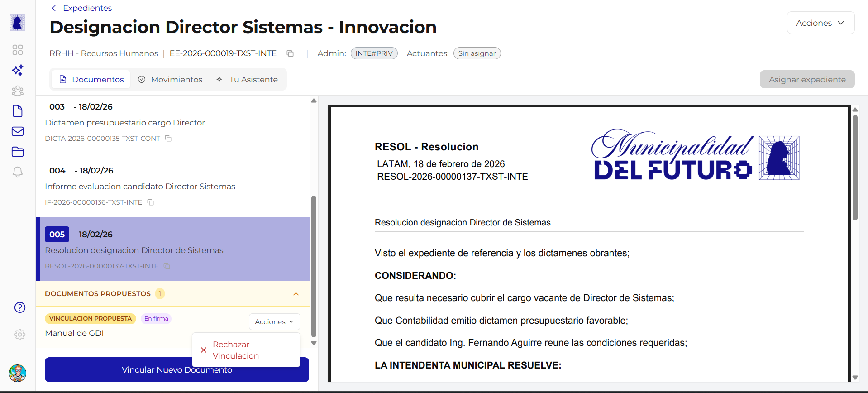
Task: Select Rechazar Vinculacion menu option
Action: click(x=235, y=350)
